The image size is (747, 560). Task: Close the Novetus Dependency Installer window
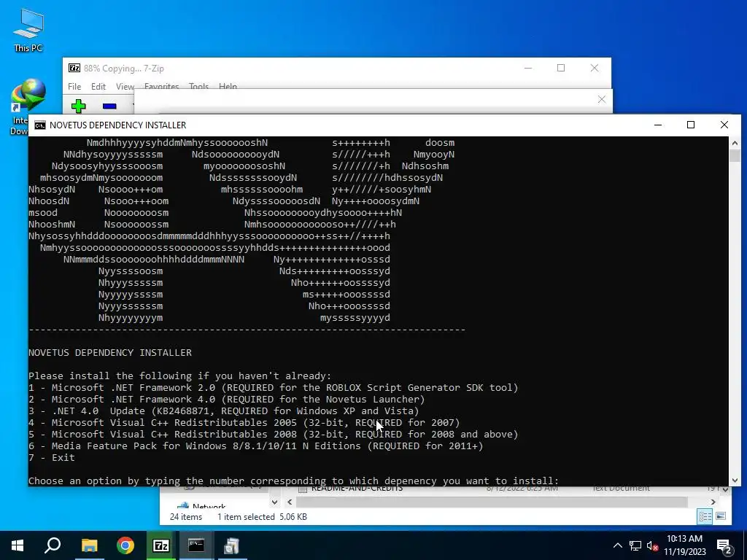724,125
